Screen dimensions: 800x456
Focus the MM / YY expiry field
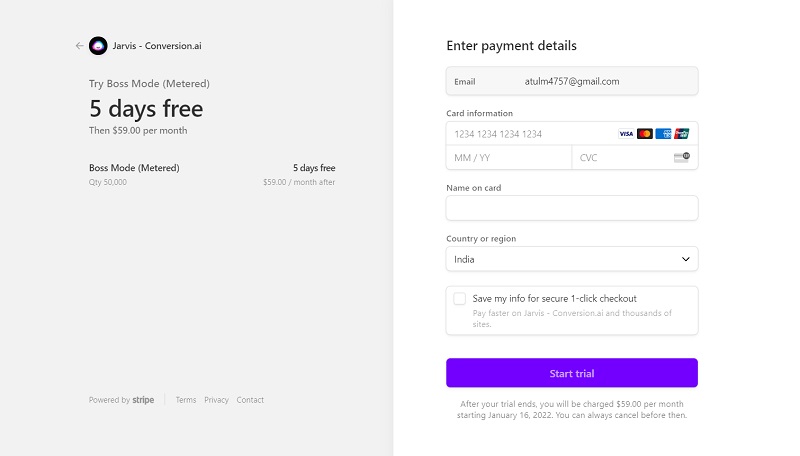point(509,158)
